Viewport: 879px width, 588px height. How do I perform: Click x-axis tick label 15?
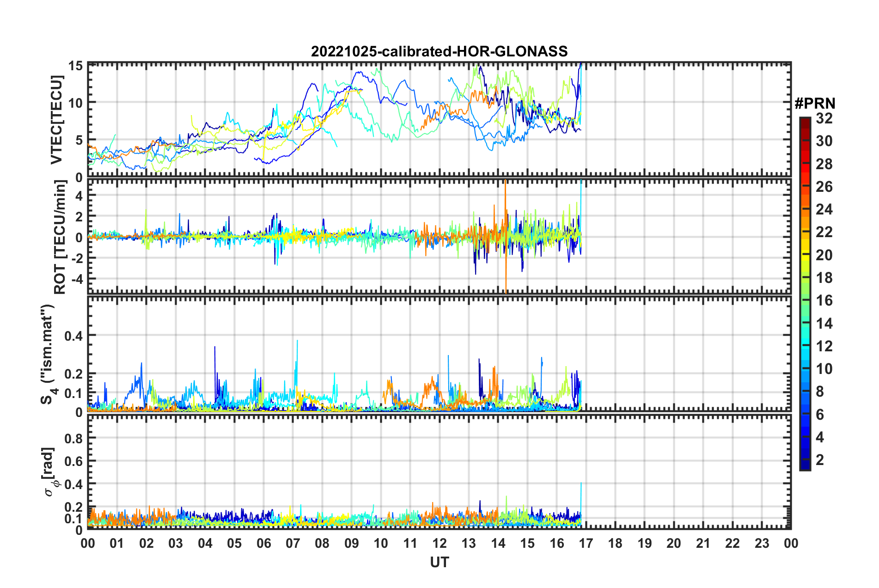click(x=527, y=543)
